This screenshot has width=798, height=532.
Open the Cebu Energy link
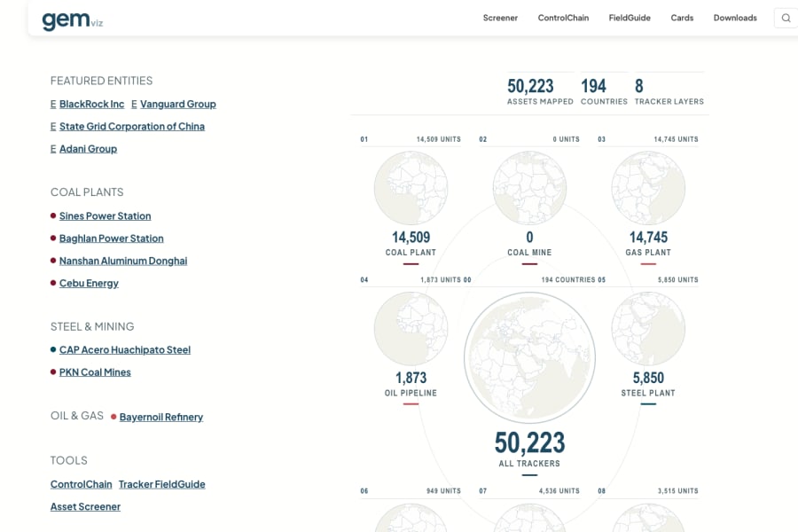89,283
